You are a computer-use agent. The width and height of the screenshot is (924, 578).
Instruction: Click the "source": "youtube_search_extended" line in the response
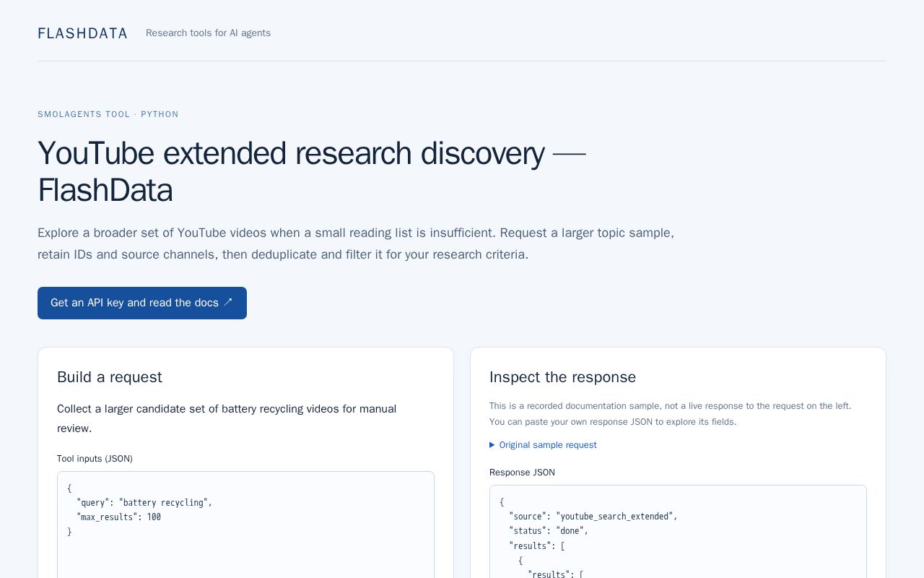click(593, 517)
